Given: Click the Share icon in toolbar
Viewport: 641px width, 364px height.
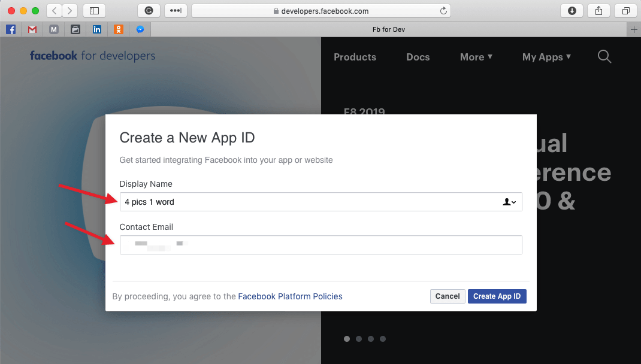Looking at the screenshot, I should 599,11.
